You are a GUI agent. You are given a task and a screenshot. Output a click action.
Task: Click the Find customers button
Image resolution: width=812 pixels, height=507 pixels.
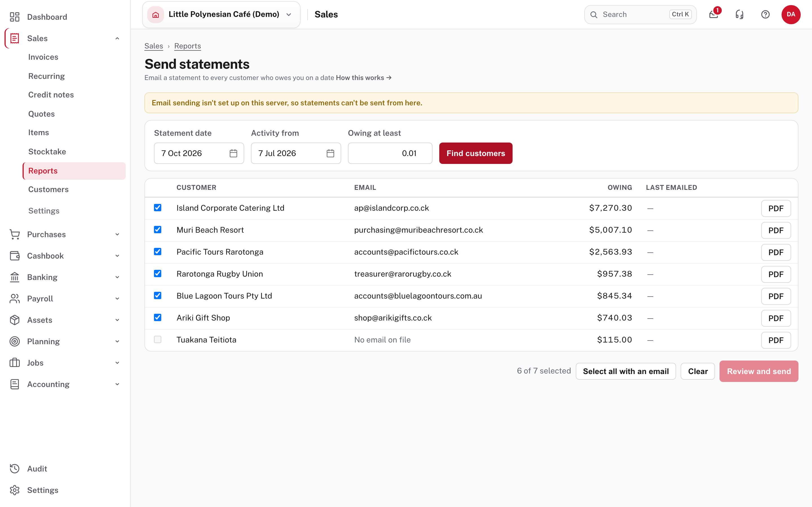476,153
